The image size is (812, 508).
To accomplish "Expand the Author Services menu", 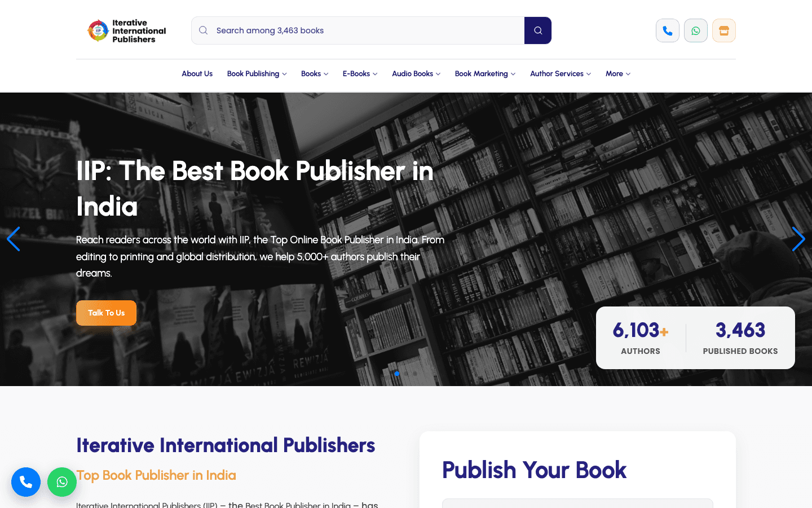I will pos(561,74).
